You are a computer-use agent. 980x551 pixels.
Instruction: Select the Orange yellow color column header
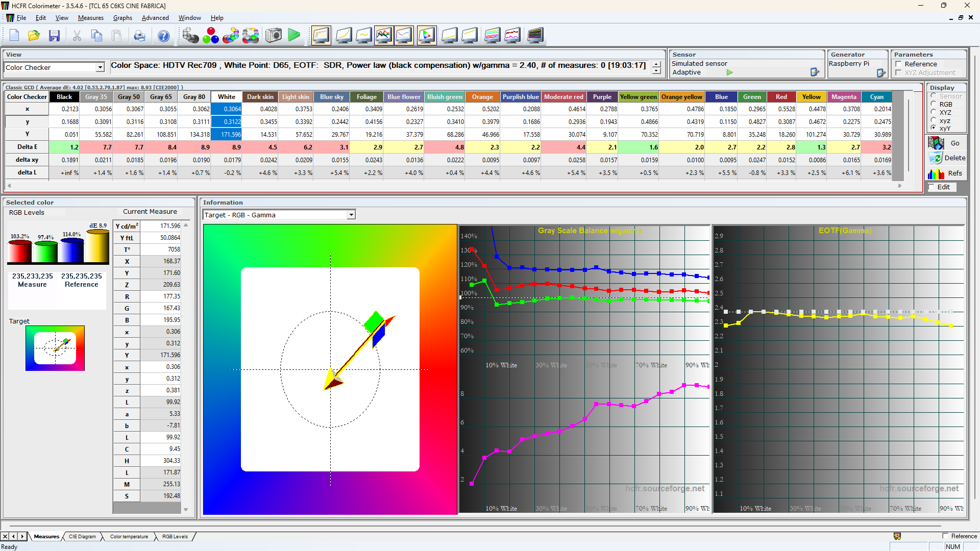(x=681, y=97)
